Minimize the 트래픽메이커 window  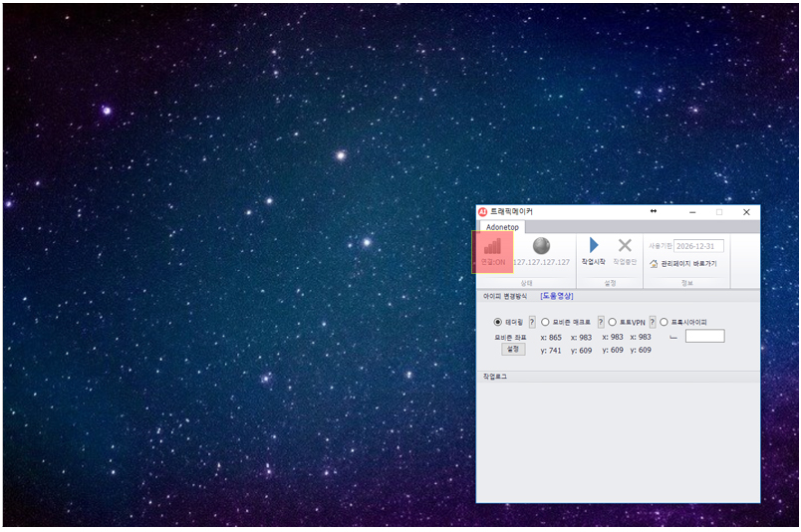tap(692, 212)
